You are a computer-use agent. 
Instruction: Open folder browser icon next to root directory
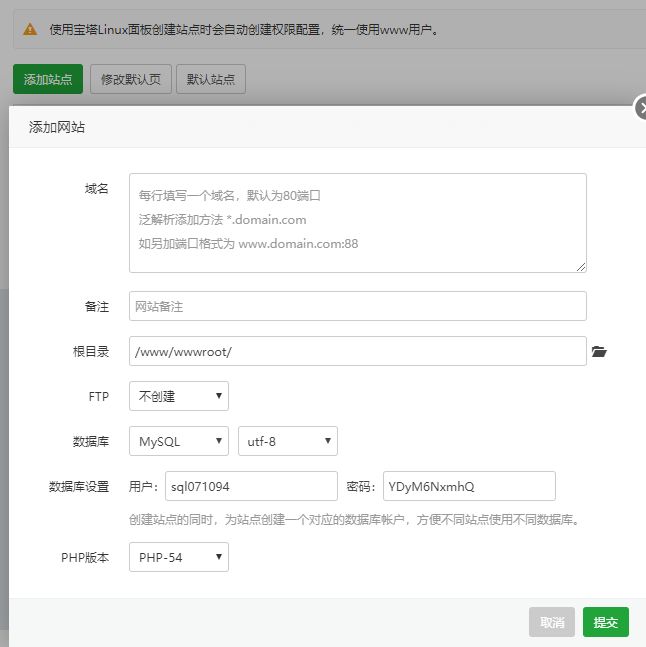pos(599,351)
